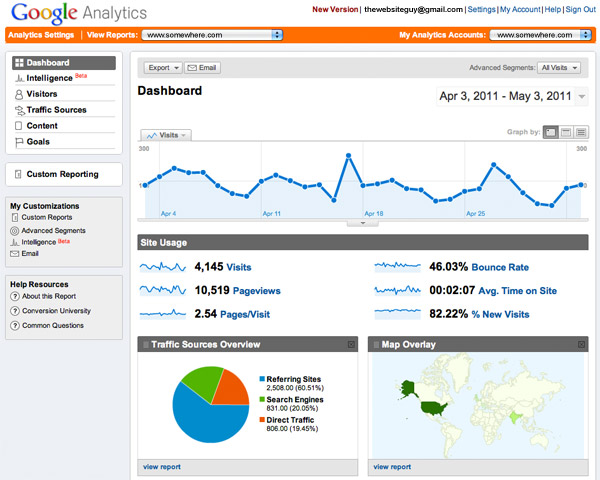Click the Custom Reporting icon in sidebar
This screenshot has height=480, width=600.
coord(18,174)
